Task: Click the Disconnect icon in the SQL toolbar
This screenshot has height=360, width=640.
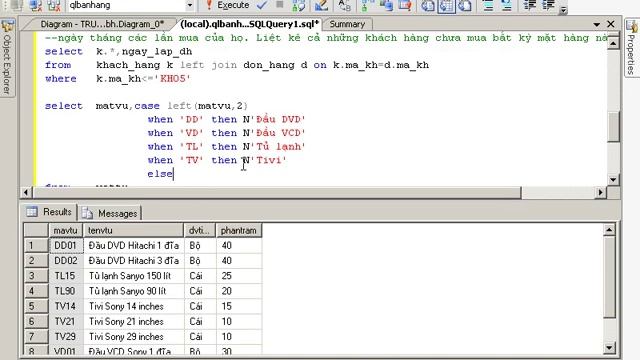Action: [36, 5]
